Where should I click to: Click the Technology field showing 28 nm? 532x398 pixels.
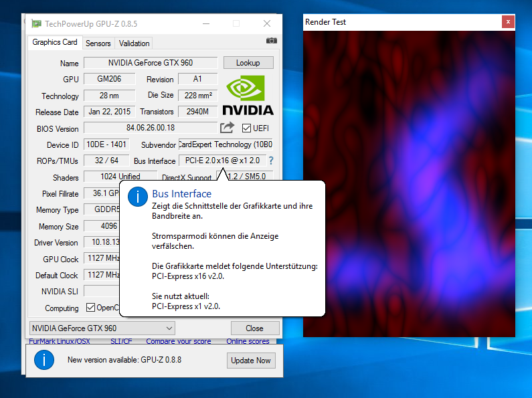click(x=109, y=96)
